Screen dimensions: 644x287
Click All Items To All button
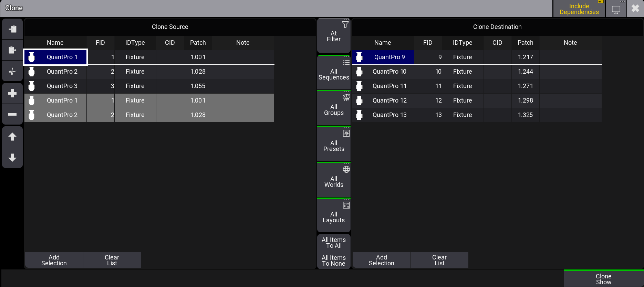tap(334, 243)
